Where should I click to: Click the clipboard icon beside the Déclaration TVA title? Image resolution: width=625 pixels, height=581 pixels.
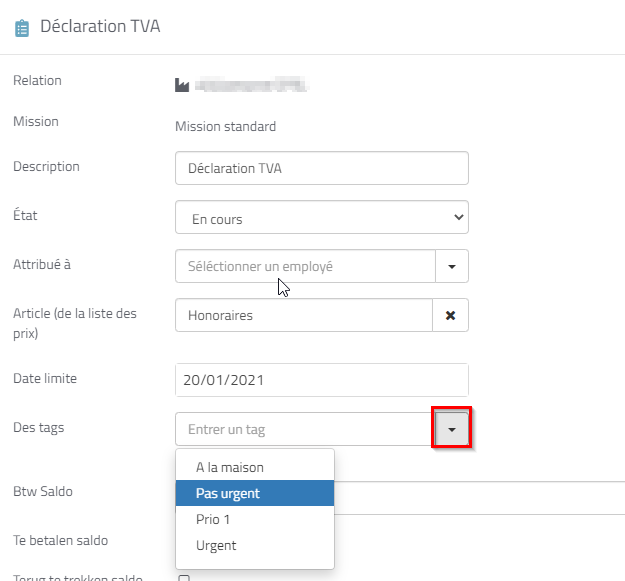pyautogui.click(x=21, y=28)
